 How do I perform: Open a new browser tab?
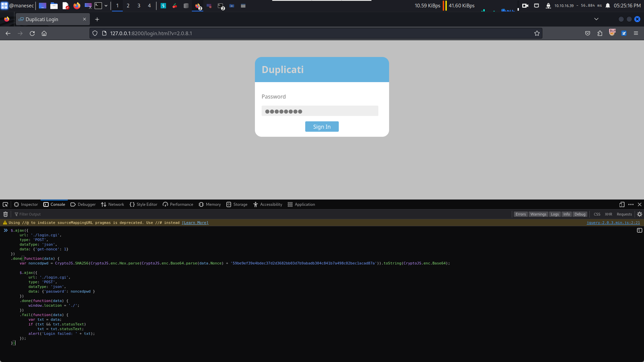(x=97, y=19)
